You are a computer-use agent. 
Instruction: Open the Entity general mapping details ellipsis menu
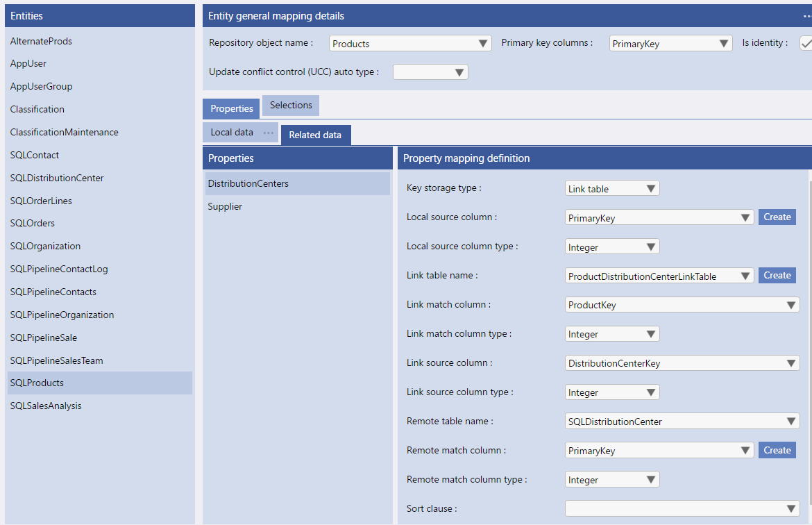tap(807, 16)
